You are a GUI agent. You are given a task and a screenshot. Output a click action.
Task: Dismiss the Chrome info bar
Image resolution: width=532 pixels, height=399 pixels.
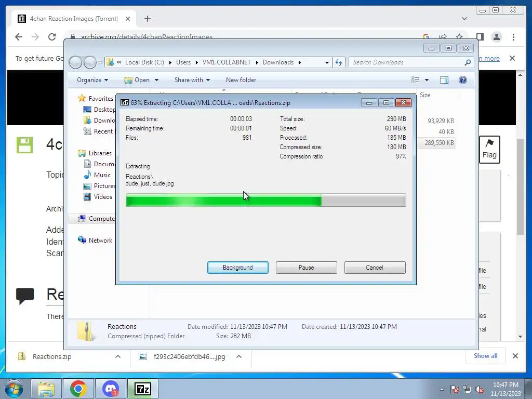[x=512, y=58]
